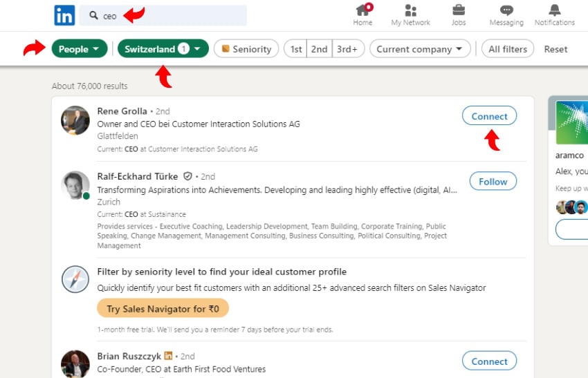Focus the search box containing 'ceo'

[x=163, y=16]
